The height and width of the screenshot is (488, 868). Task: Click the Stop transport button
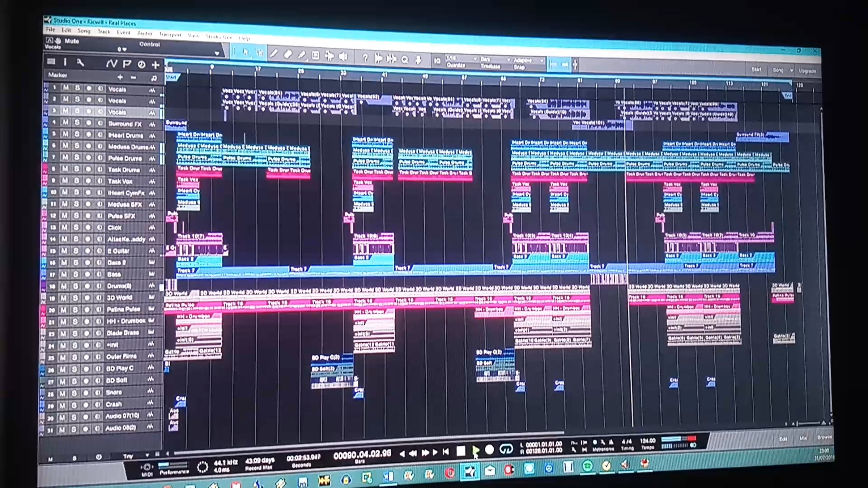[x=461, y=451]
